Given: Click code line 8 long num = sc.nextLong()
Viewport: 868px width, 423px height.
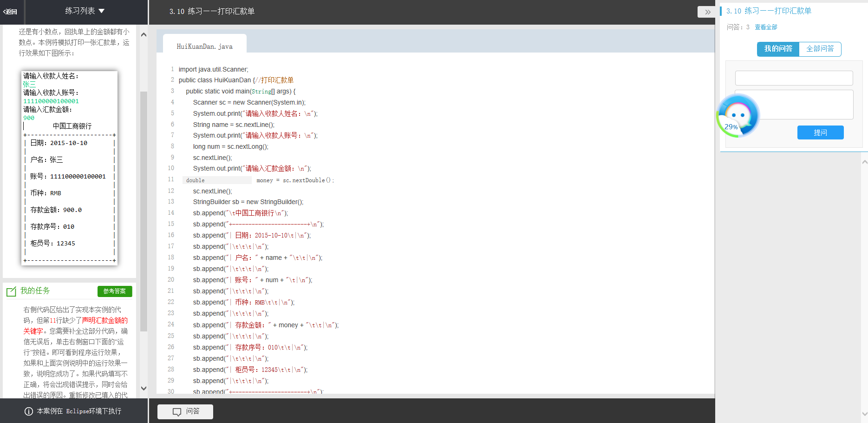Looking at the screenshot, I should pyautogui.click(x=231, y=146).
